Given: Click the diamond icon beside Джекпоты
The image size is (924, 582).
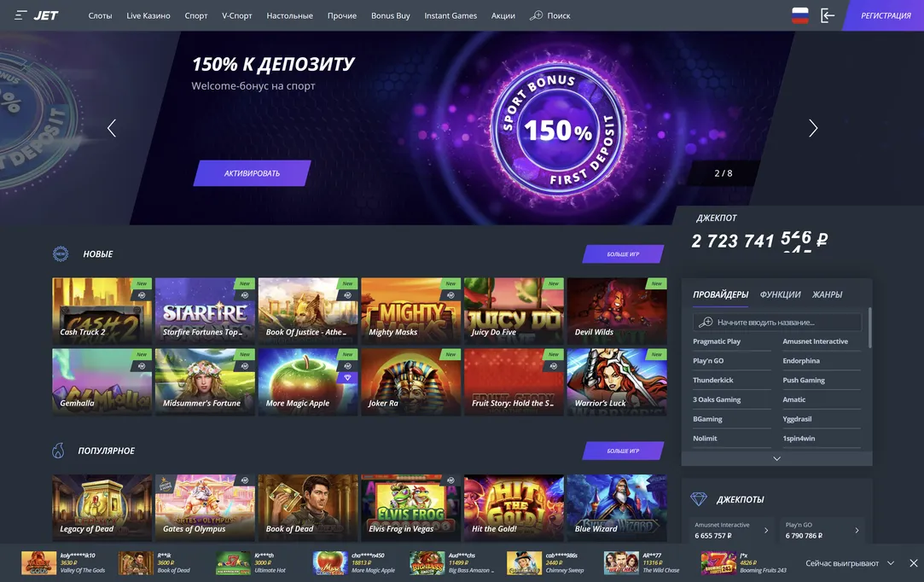Looking at the screenshot, I should click(x=698, y=499).
